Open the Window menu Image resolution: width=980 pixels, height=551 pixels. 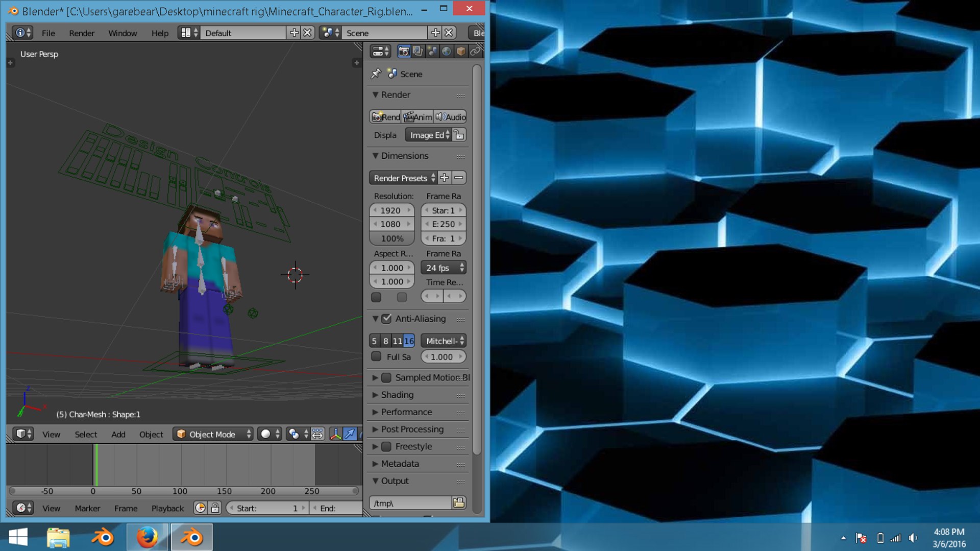click(x=122, y=33)
